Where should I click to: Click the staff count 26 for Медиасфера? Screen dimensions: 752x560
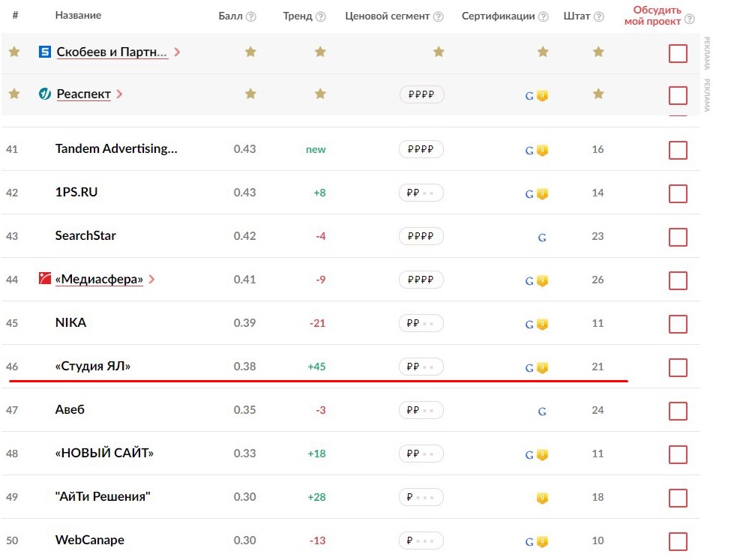point(598,280)
